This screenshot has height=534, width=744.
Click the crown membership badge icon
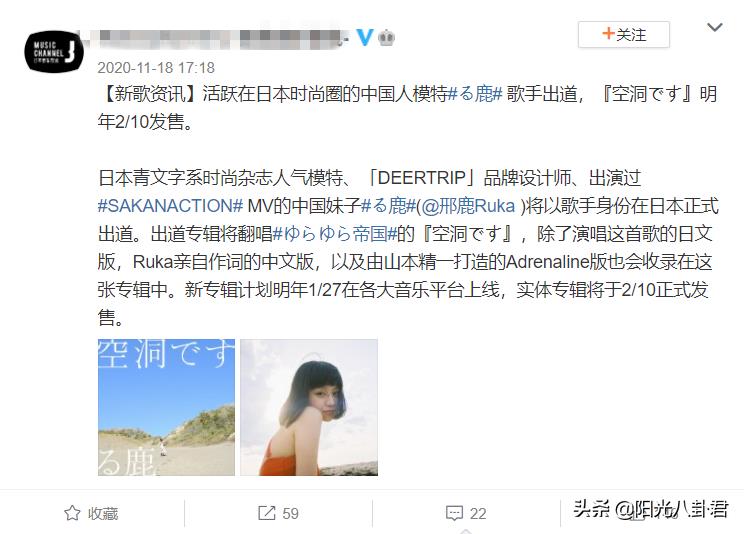tap(387, 37)
